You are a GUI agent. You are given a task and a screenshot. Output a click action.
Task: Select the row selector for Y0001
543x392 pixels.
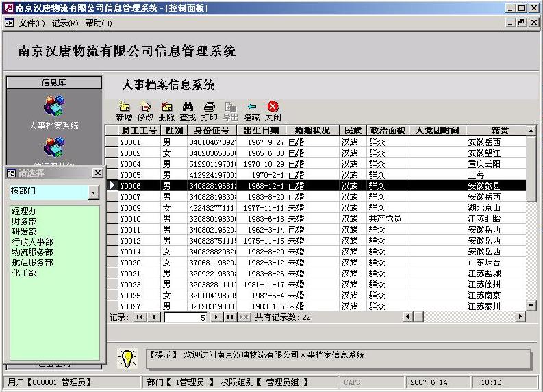pyautogui.click(x=112, y=142)
